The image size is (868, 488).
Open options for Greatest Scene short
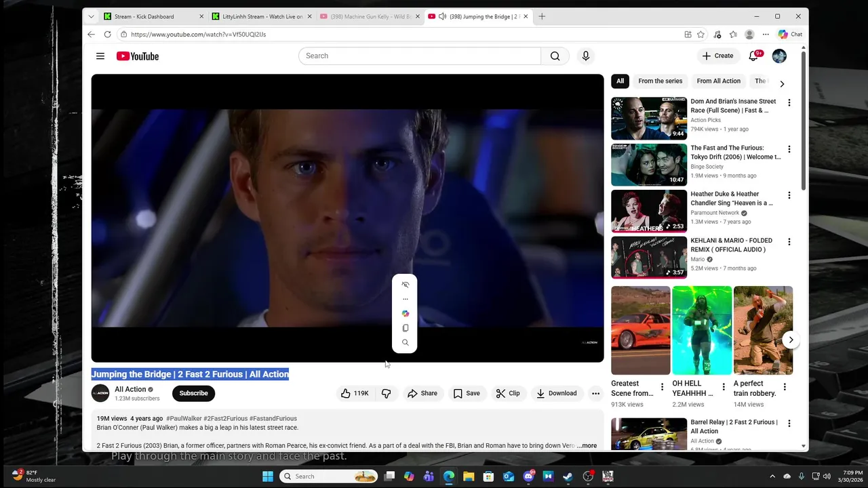(x=663, y=387)
